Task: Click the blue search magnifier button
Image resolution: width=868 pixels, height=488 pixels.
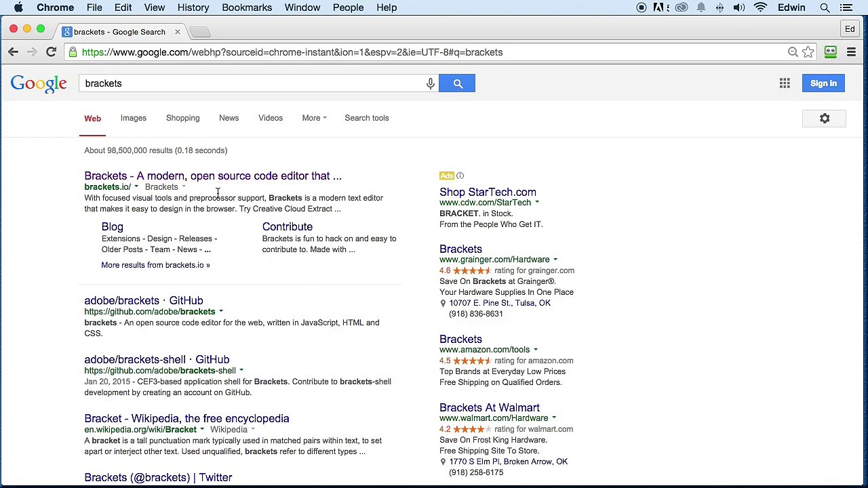Action: point(457,83)
